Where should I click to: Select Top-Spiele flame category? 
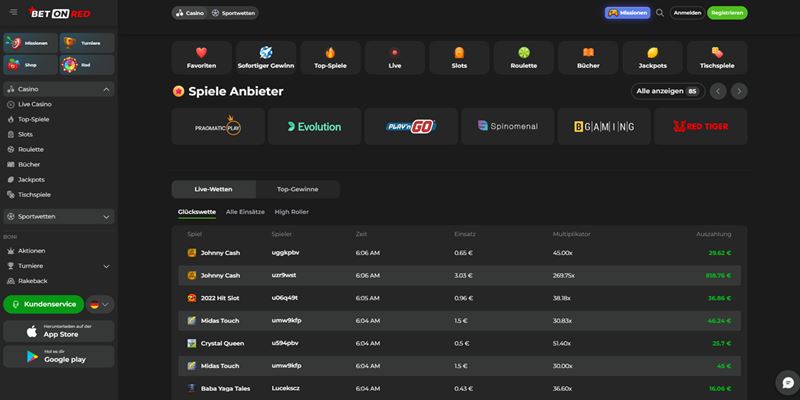click(x=331, y=58)
